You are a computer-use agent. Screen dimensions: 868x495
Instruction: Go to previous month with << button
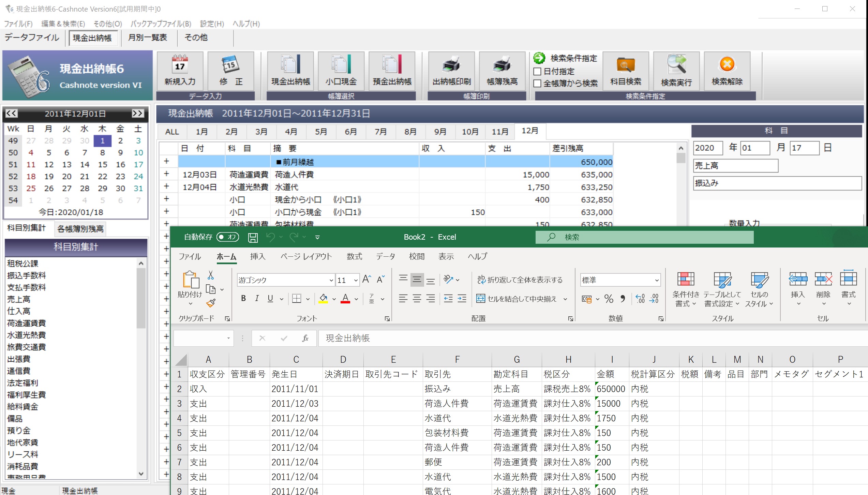11,113
